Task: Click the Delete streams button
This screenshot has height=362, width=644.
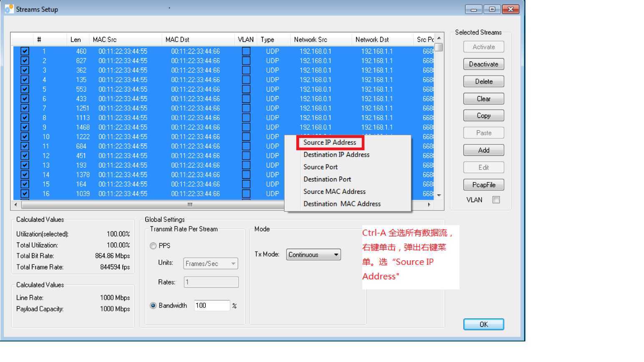Action: tap(483, 81)
